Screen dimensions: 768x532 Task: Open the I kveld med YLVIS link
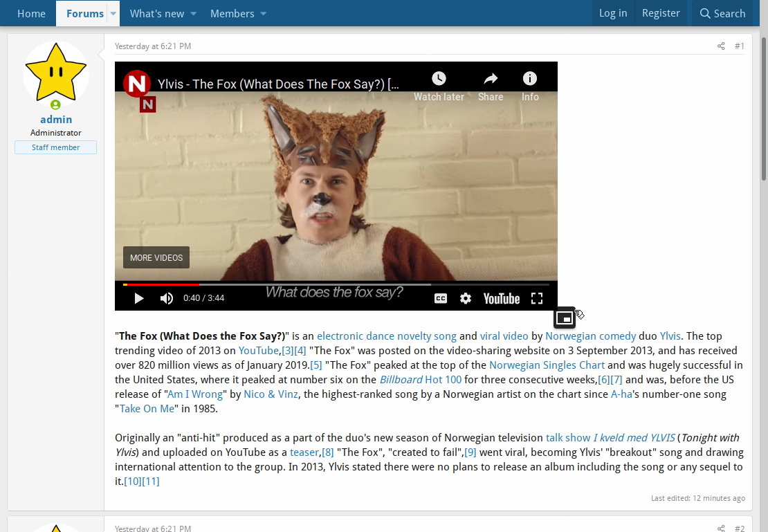click(634, 438)
